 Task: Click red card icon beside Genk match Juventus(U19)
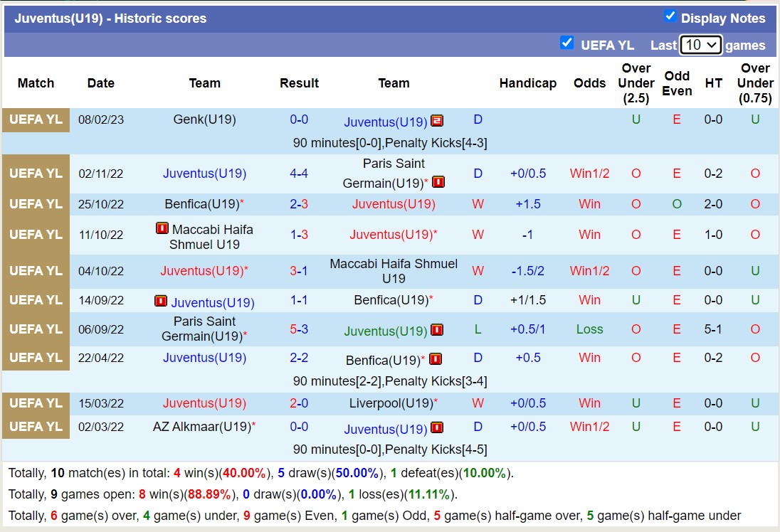coord(437,120)
